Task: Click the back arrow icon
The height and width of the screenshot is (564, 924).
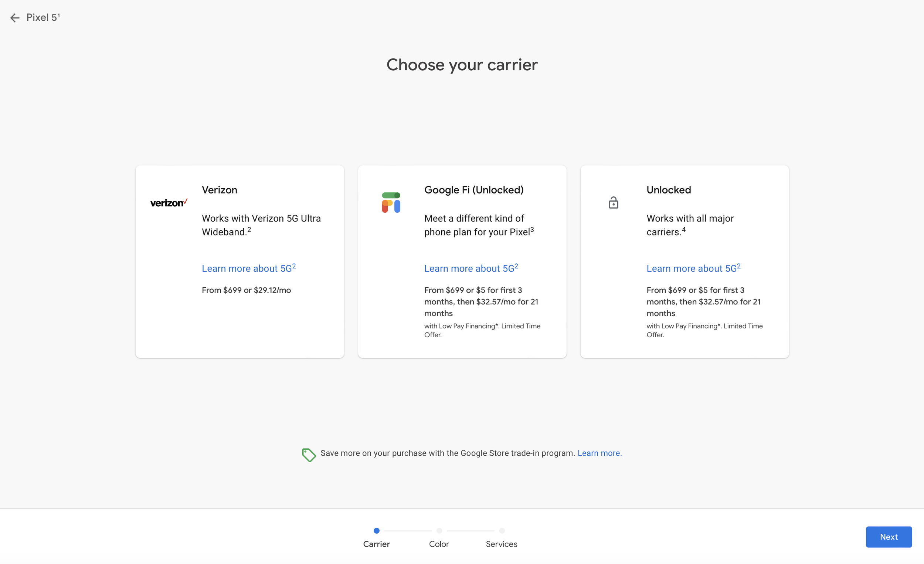Action: [x=15, y=18]
